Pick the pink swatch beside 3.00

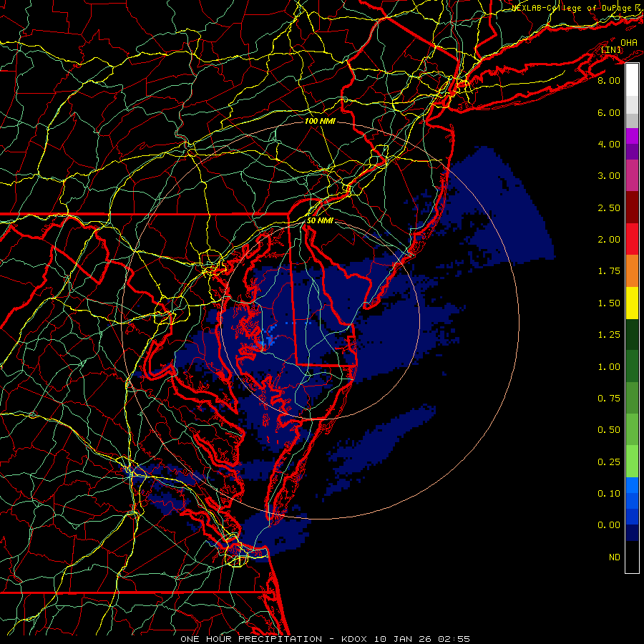632,176
